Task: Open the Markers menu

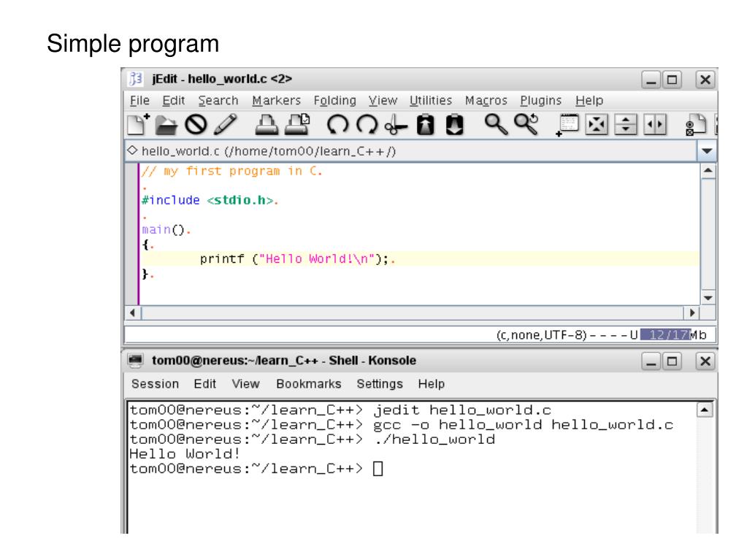Action: [276, 101]
